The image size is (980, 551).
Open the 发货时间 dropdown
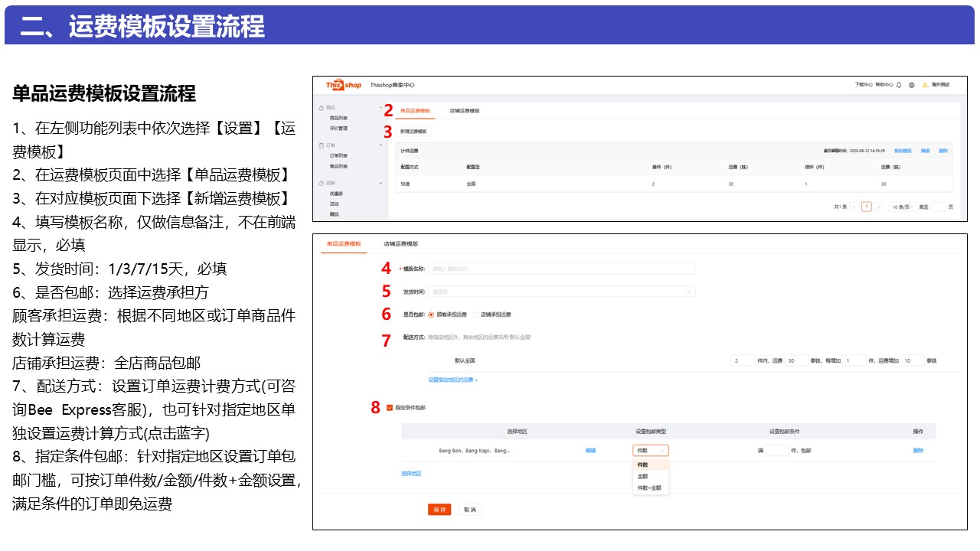point(561,292)
